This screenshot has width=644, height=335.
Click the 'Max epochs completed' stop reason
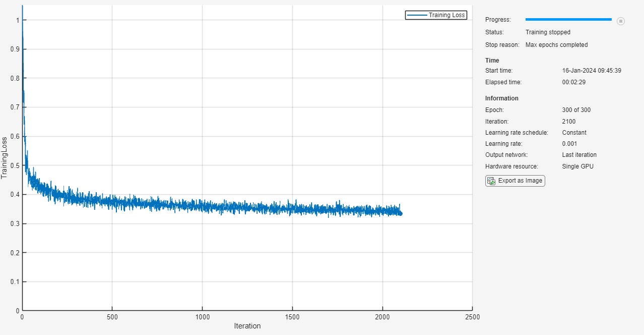pyautogui.click(x=556, y=45)
